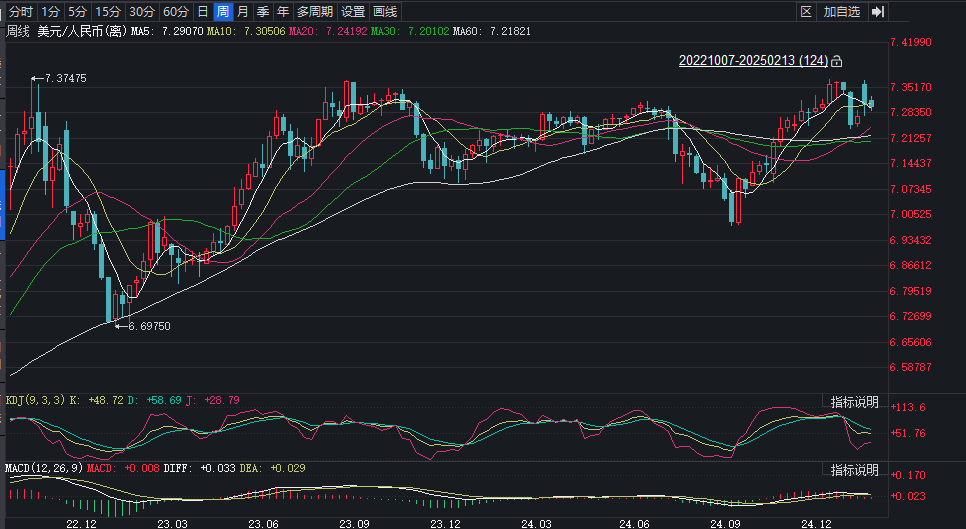Viewport: 966px width, 529px height.
Task: Select the 1分 one-minute period
Action: (x=52, y=12)
